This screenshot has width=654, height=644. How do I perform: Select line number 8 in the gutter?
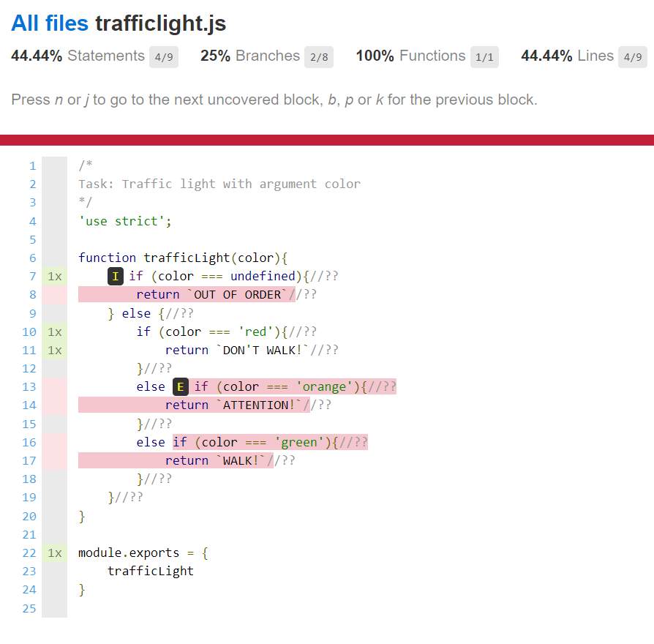(32, 295)
